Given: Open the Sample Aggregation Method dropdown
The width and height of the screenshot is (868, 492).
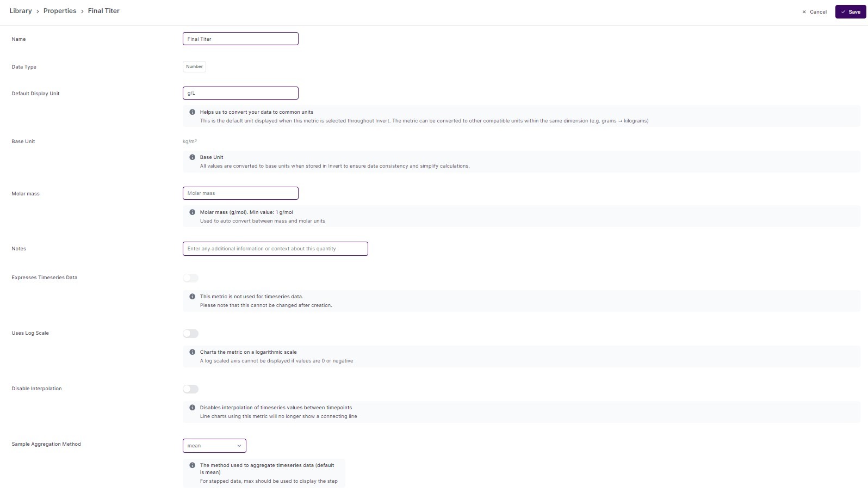Looking at the screenshot, I should click(x=214, y=446).
